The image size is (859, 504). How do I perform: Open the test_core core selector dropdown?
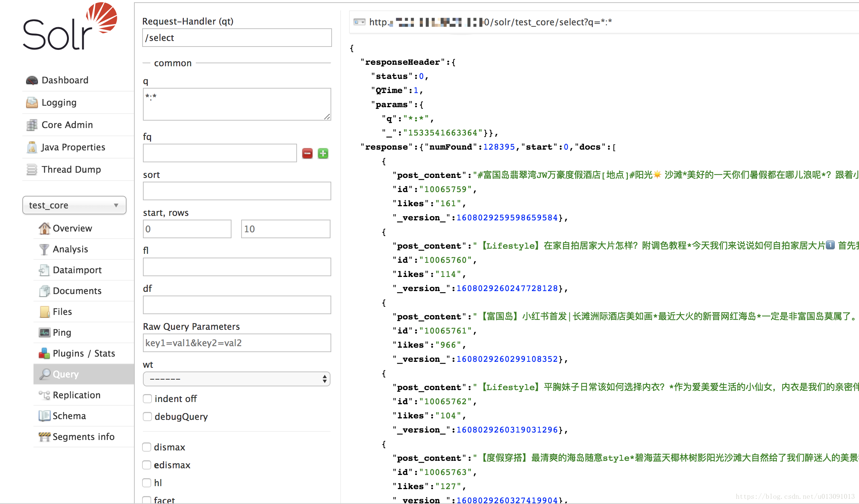74,205
